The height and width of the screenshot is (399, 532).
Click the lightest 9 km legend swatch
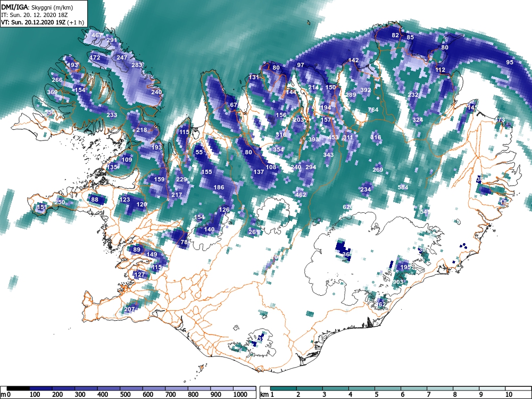[492, 388]
